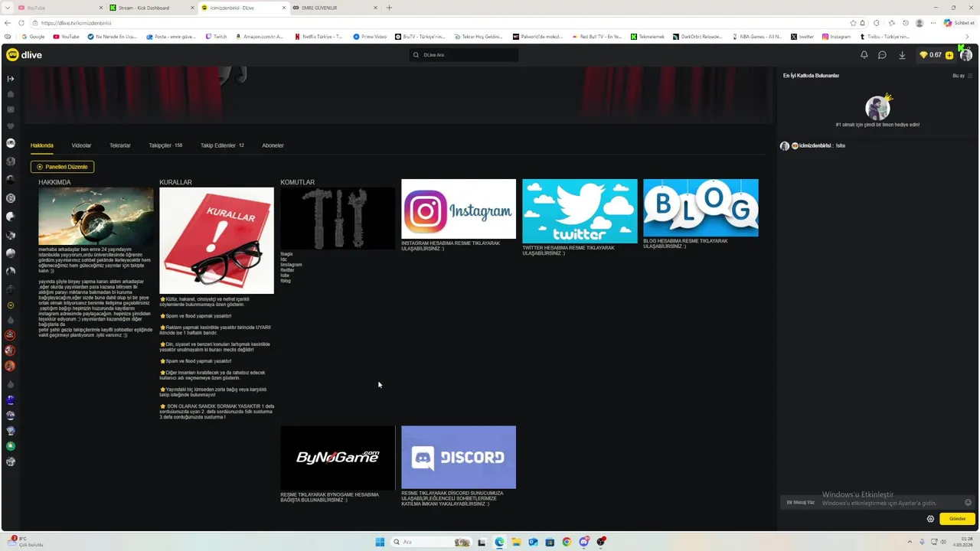The width and height of the screenshot is (980, 551).
Task: Open the user avatar menu in DLive header
Action: (x=966, y=55)
